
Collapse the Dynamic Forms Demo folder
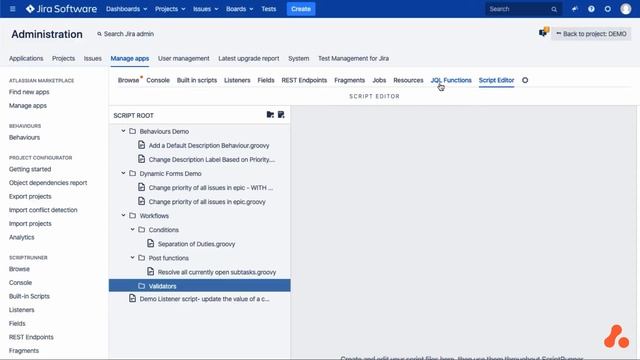point(123,173)
